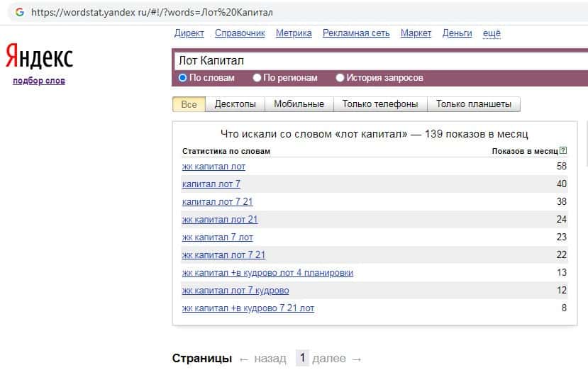The image size is (588, 375).
Task: Open the query капитал лот 7 21
Action: click(x=218, y=201)
